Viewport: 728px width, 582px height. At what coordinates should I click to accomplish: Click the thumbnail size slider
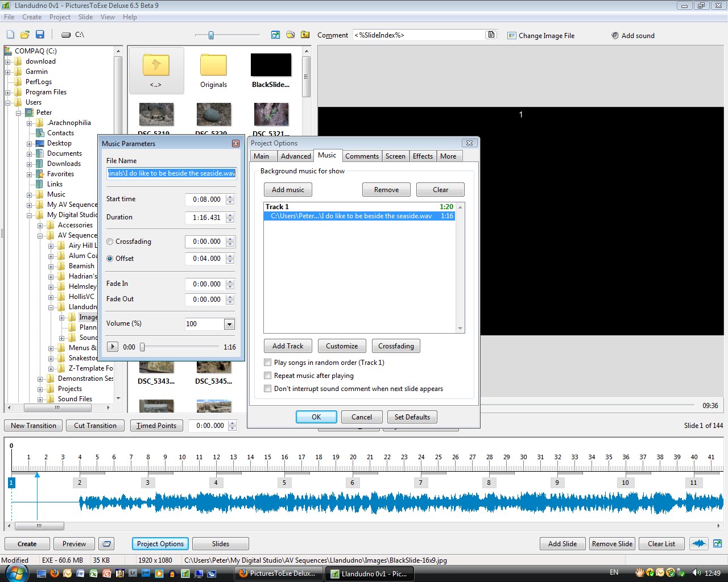tap(211, 35)
